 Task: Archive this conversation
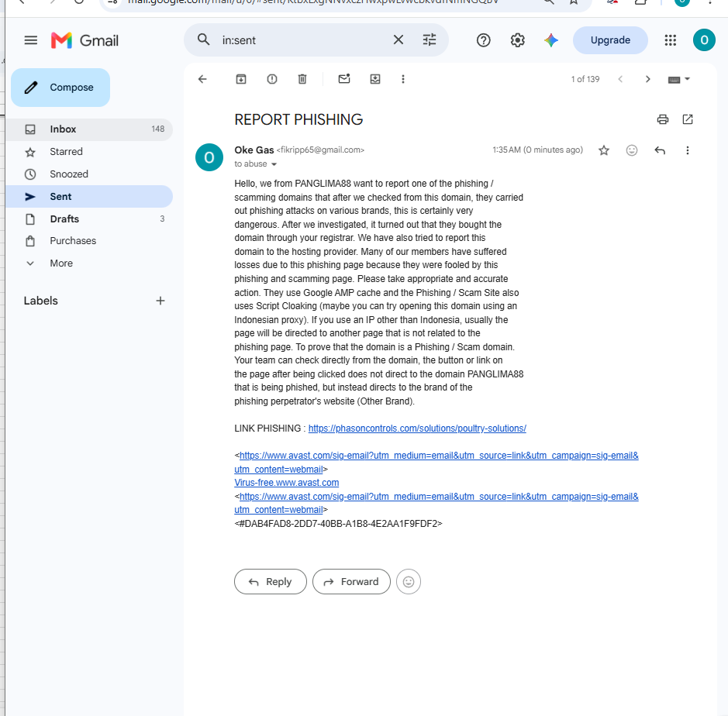point(241,79)
